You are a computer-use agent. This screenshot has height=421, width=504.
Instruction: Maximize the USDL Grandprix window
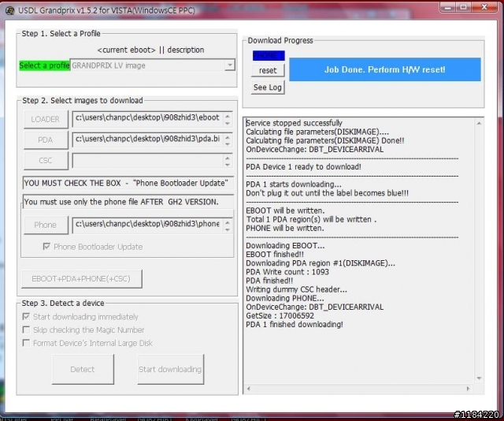[463, 7]
